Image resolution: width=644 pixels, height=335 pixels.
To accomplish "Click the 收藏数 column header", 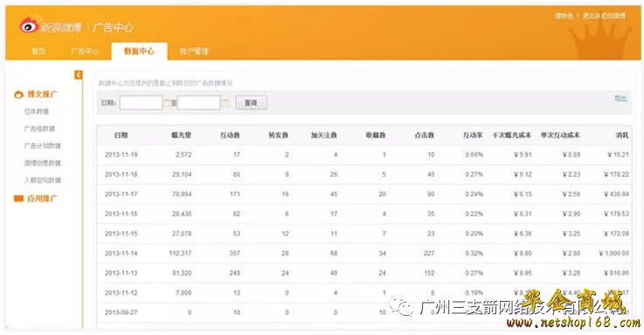I will pos(376,136).
